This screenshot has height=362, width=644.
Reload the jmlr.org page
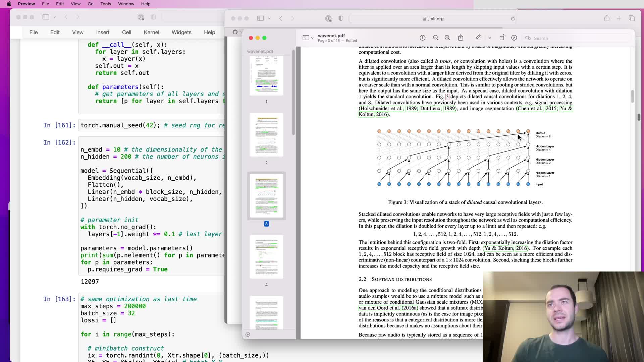[x=513, y=19]
